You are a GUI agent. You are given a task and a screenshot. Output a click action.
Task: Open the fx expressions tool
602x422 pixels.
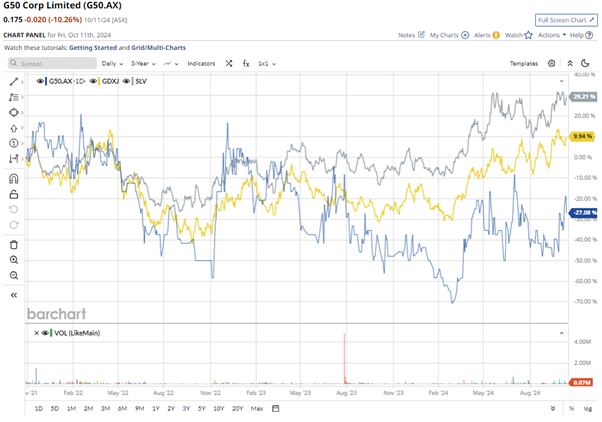point(247,62)
